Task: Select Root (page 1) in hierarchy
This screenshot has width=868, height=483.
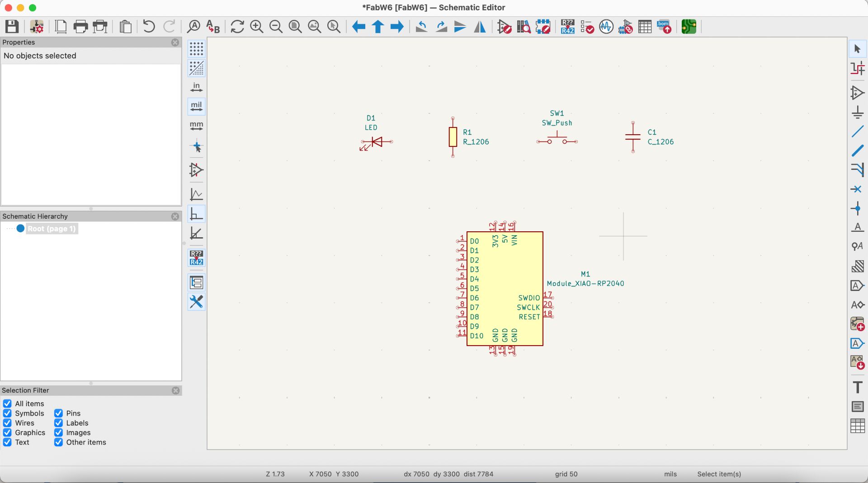Action: point(52,229)
